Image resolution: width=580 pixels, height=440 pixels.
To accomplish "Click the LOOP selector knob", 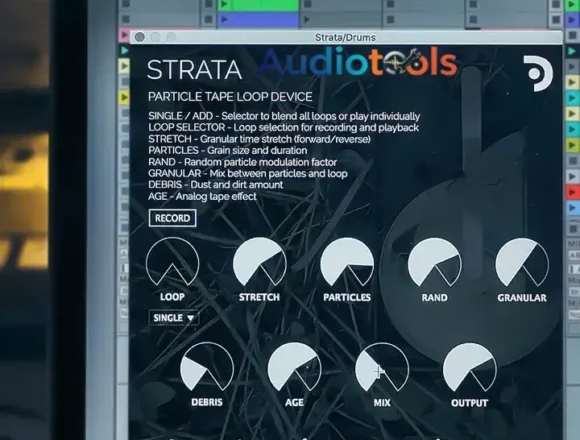I will point(172,262).
